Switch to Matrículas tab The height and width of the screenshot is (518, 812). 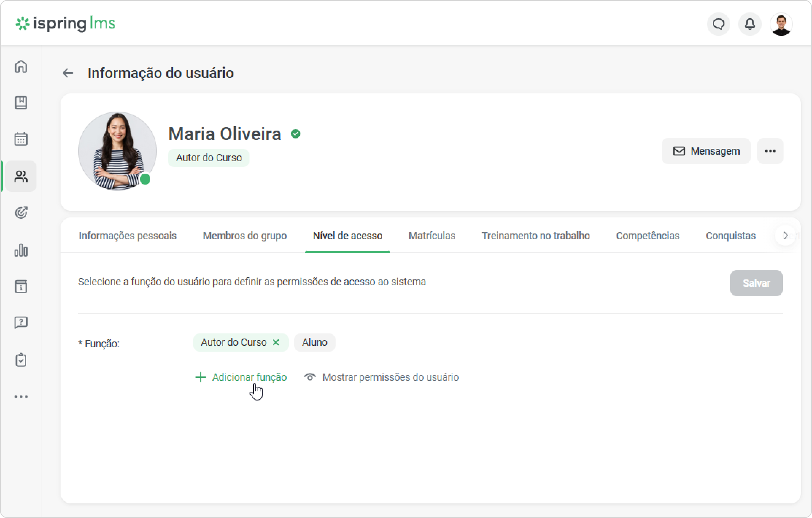tap(432, 236)
